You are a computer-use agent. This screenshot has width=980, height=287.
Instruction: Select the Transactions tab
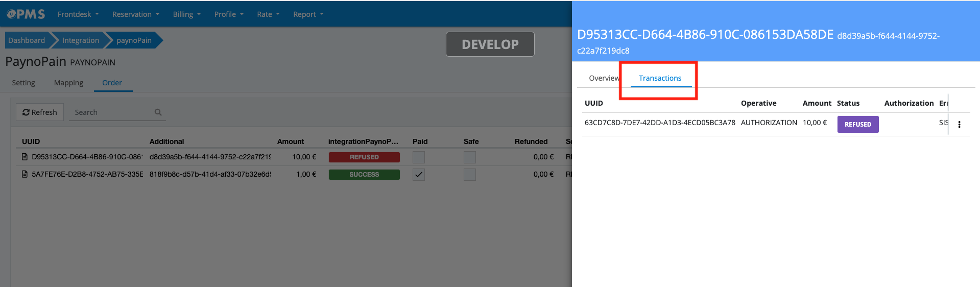[660, 78]
